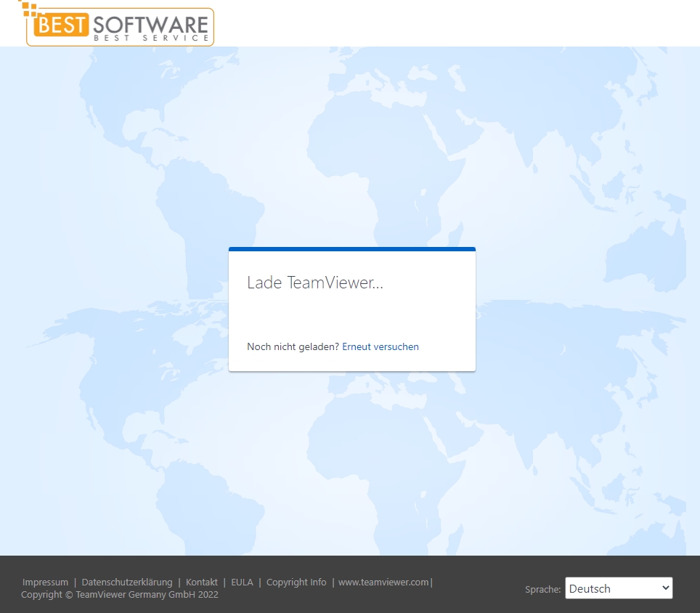The image size is (700, 613).
Task: Click the dropdown arrow beside Deutsch
Action: tap(665, 588)
